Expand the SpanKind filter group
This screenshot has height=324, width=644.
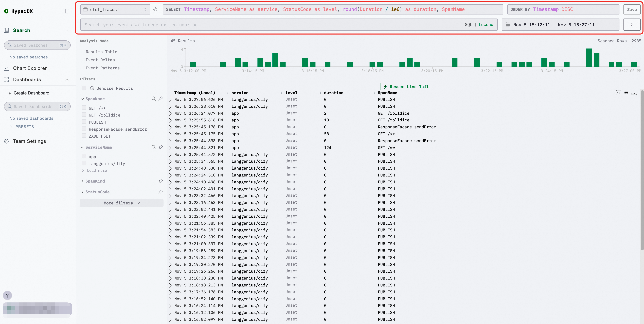coord(95,181)
